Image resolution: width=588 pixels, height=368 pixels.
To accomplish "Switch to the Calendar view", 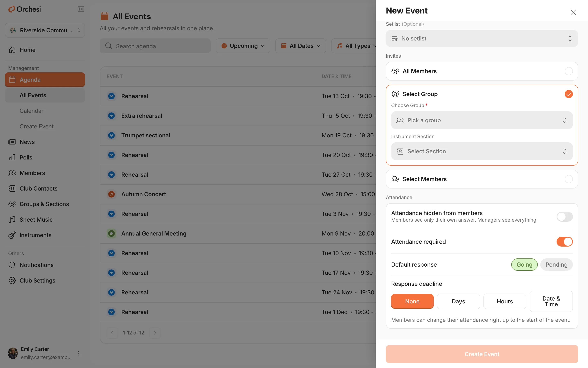I will pos(45,111).
